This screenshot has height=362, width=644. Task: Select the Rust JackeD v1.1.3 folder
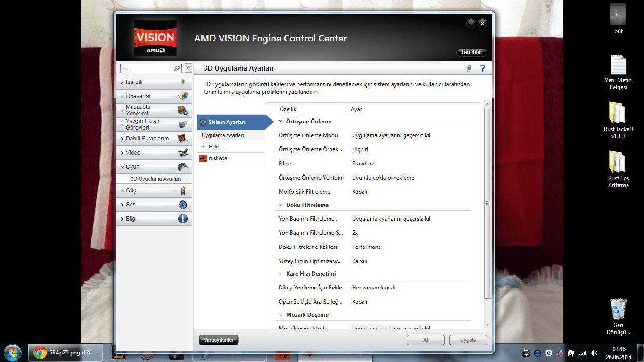point(618,120)
